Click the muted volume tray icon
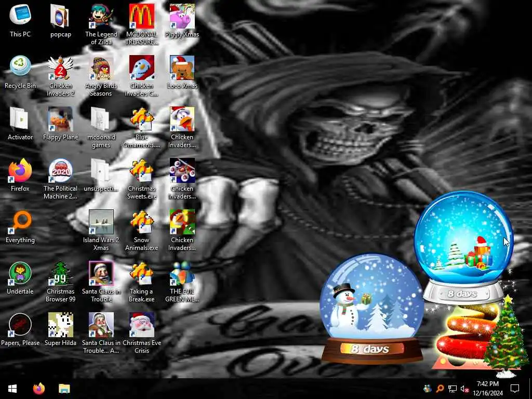The height and width of the screenshot is (399, 532). point(465,389)
